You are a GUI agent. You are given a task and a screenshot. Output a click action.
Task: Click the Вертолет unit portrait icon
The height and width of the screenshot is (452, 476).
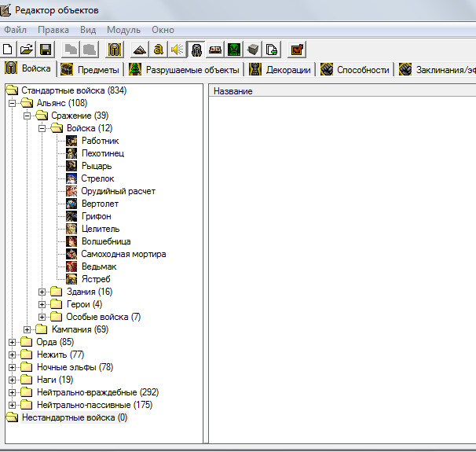click(x=71, y=204)
